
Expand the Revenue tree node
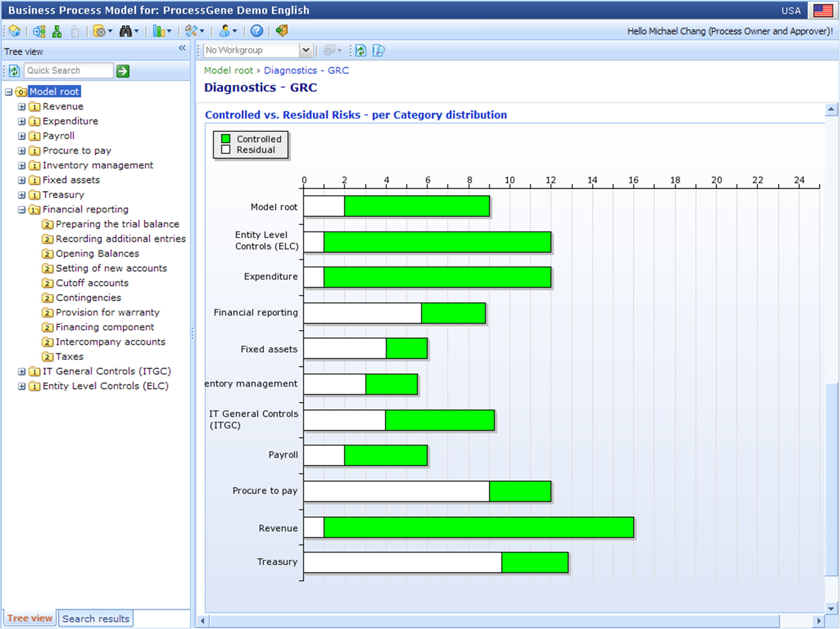[22, 107]
